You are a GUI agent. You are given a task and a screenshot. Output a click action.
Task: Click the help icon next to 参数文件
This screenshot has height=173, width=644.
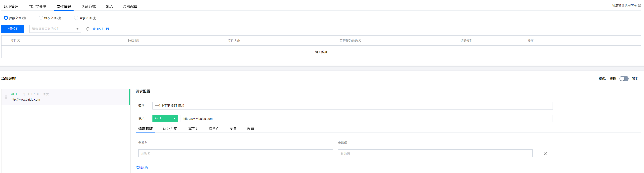[24, 18]
